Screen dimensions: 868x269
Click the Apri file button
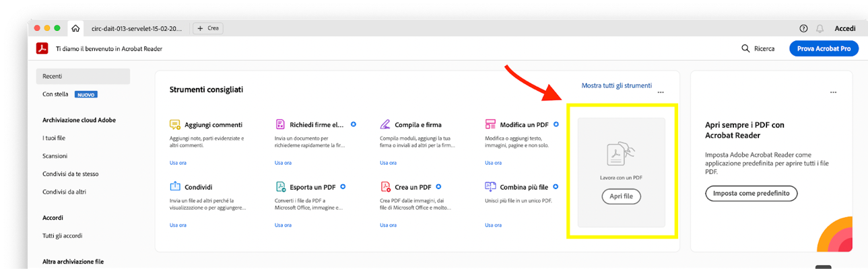click(622, 196)
